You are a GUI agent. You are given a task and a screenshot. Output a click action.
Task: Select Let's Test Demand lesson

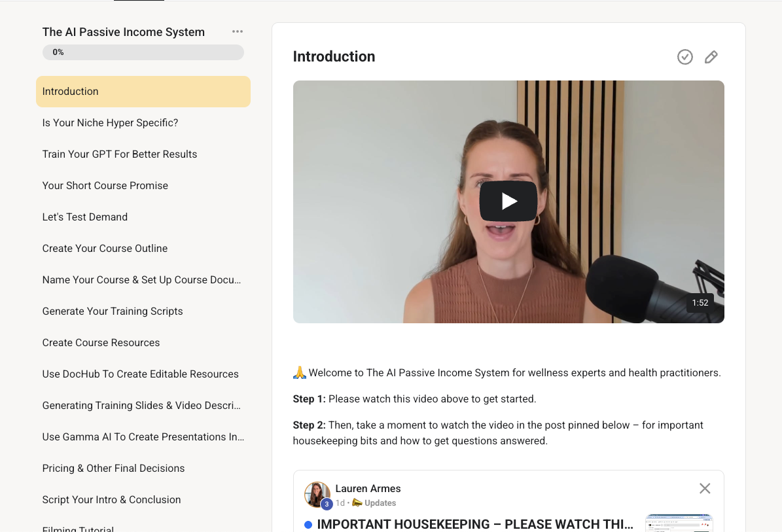point(85,217)
